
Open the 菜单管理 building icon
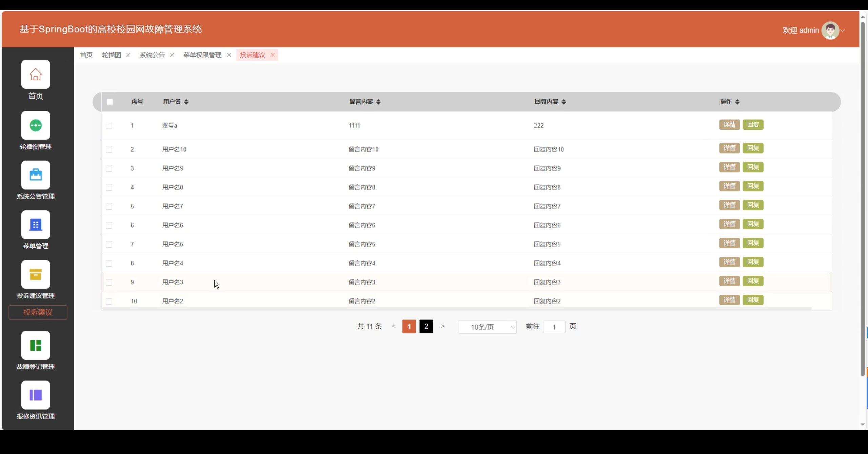click(36, 225)
